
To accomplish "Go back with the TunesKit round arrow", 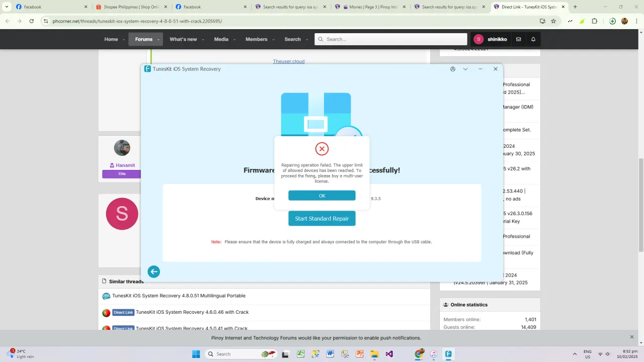I will click(x=154, y=271).
